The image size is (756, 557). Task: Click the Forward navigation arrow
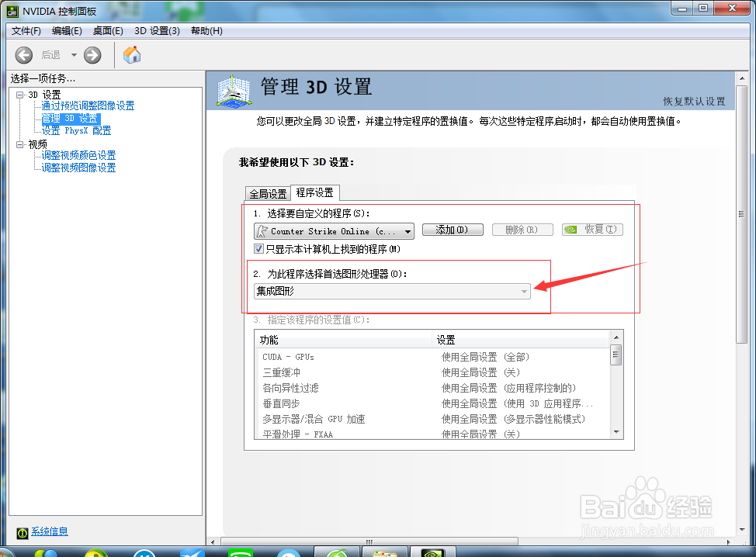pos(92,54)
